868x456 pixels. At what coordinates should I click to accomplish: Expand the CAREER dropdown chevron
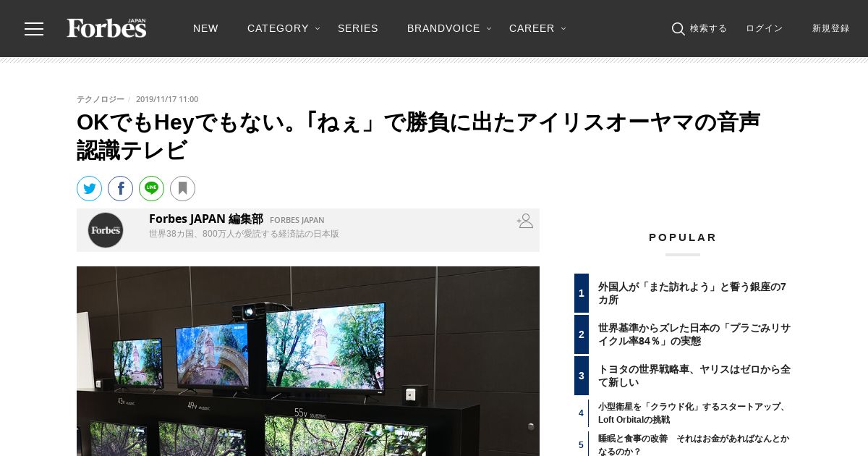[563, 29]
